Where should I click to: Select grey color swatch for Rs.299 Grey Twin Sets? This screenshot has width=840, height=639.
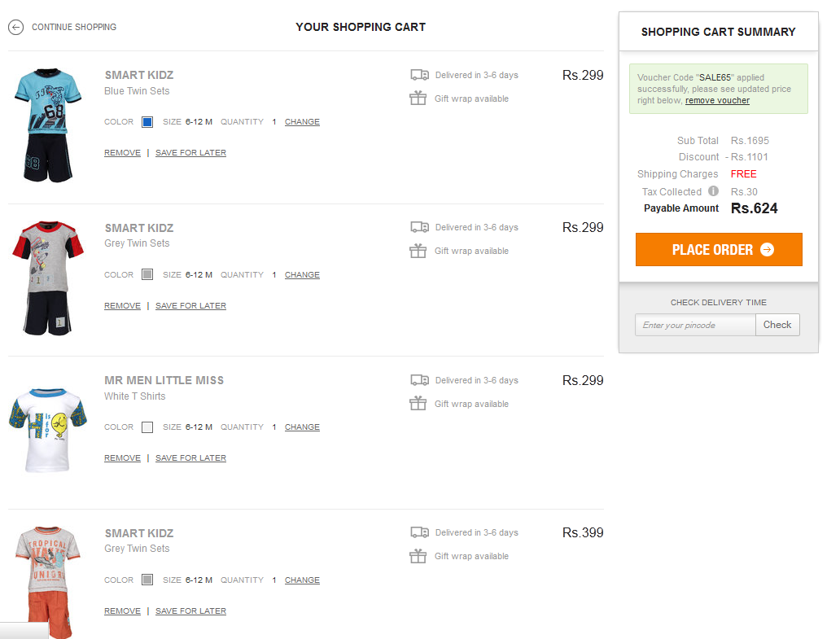pyautogui.click(x=147, y=275)
